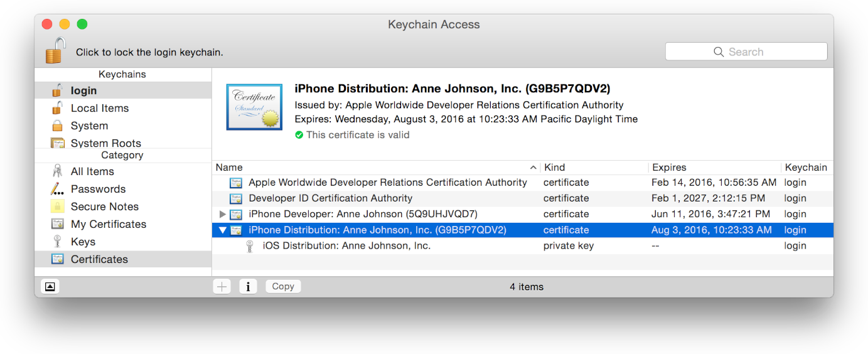Click the magnifying glass in Search

[x=719, y=52]
